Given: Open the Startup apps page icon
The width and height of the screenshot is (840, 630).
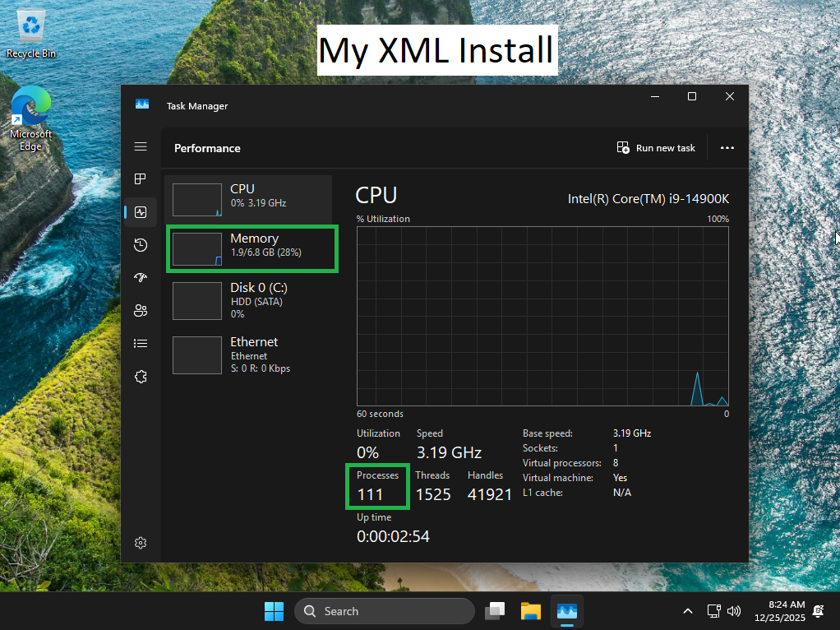Looking at the screenshot, I should click(141, 278).
